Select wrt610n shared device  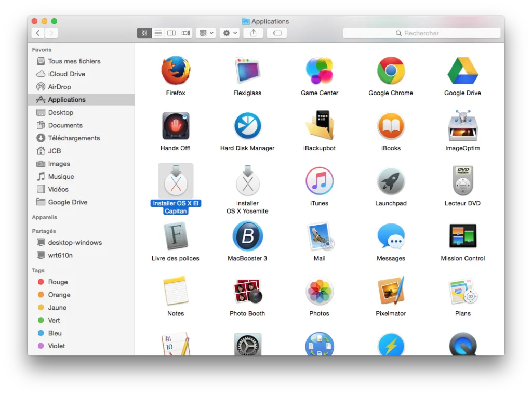coord(81,255)
